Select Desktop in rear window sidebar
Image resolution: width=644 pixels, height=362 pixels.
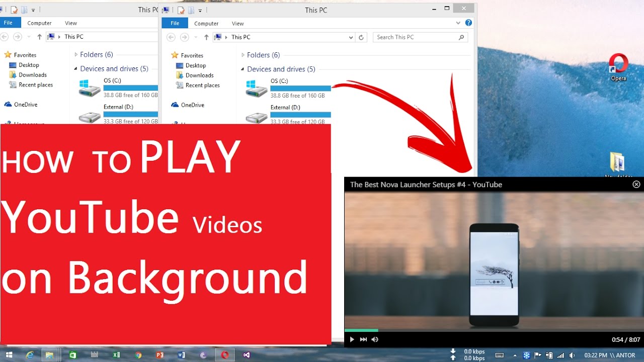coord(24,65)
